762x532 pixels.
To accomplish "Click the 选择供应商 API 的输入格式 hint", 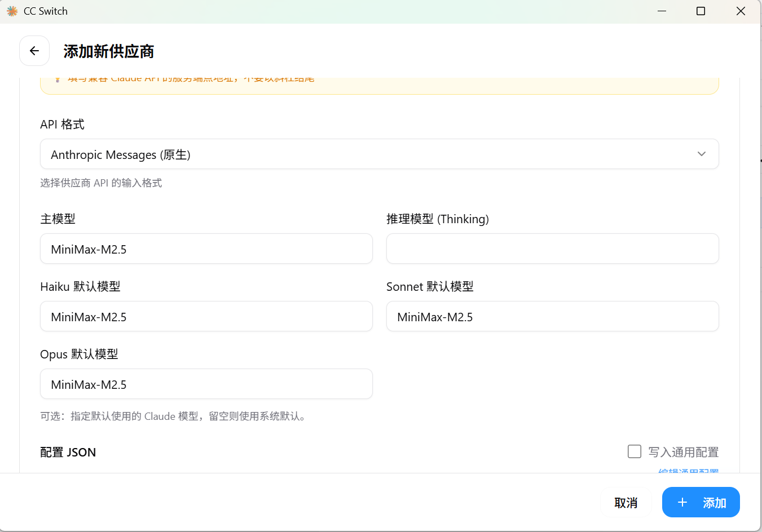I will click(x=101, y=183).
